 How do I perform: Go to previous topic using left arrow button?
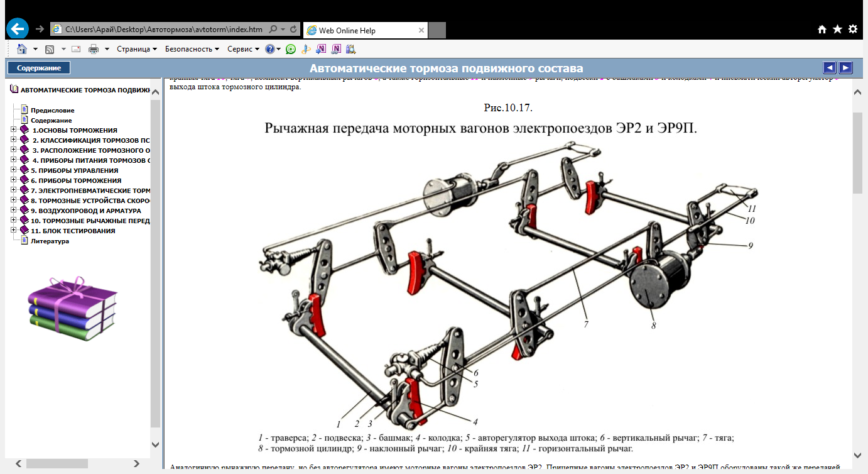tap(830, 68)
